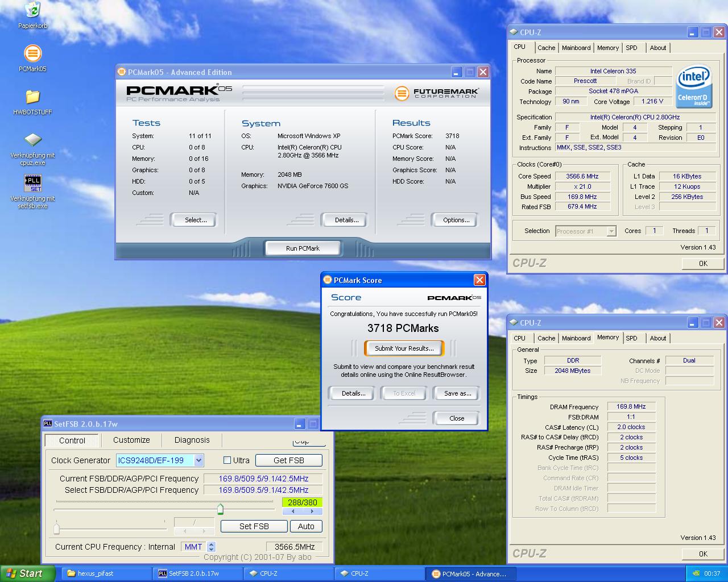Open the cpuz.exe shortcut on desktop

(x=33, y=140)
